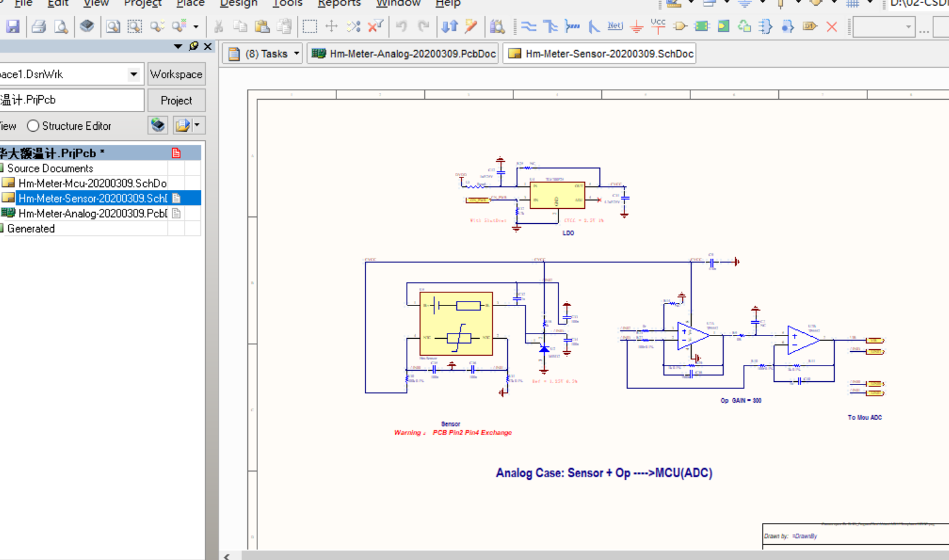Click the Rubber Stamp icon
Viewport: 949px width, 560px height.
[284, 26]
